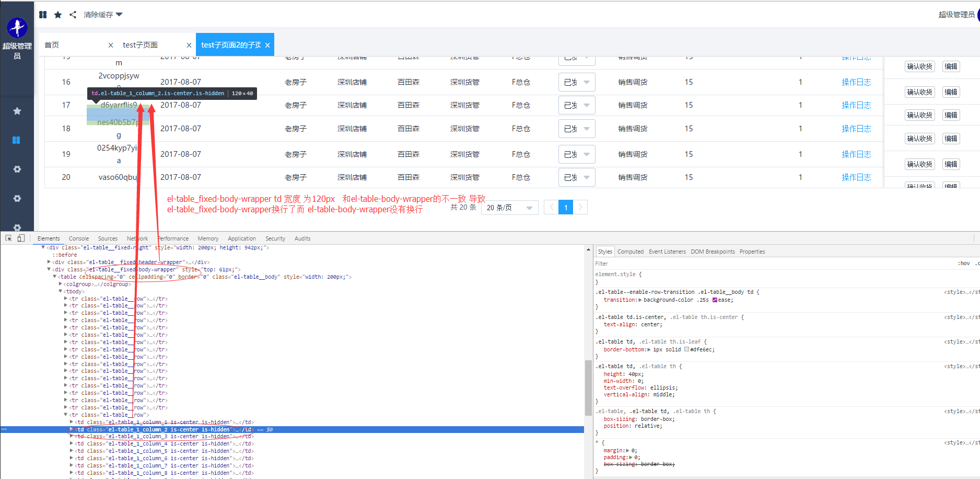Select the element inspector tool in DevTools
Viewport: 980px width, 479px height.
[x=8, y=238]
